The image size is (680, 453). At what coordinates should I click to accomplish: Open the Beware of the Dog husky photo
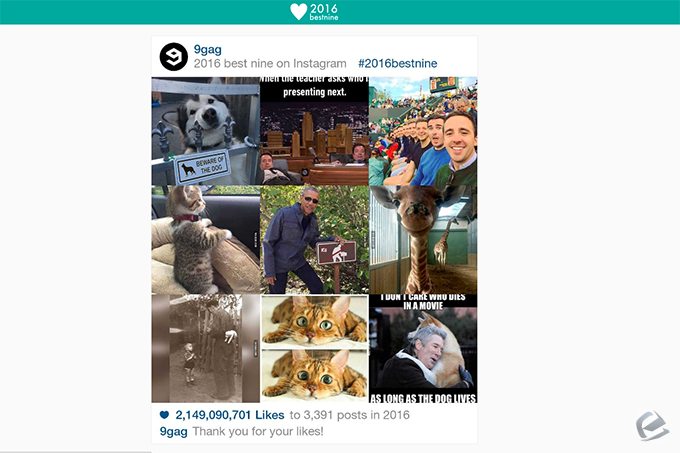pyautogui.click(x=206, y=131)
